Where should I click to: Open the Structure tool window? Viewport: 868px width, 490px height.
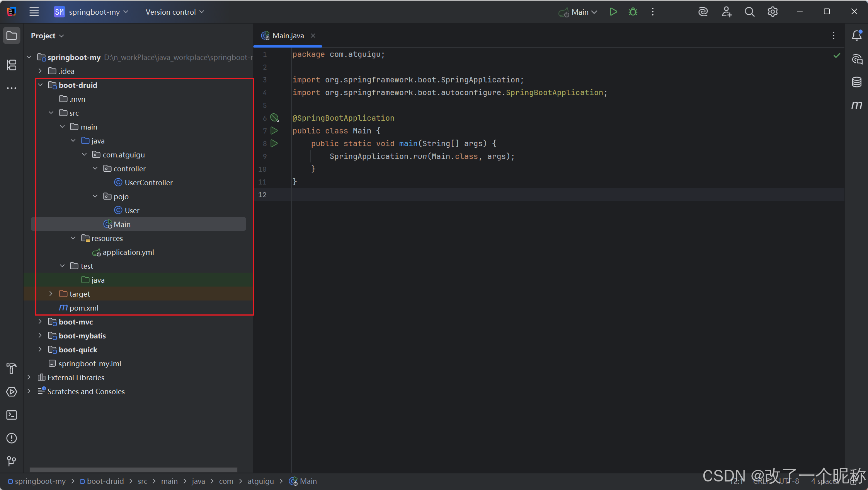12,65
